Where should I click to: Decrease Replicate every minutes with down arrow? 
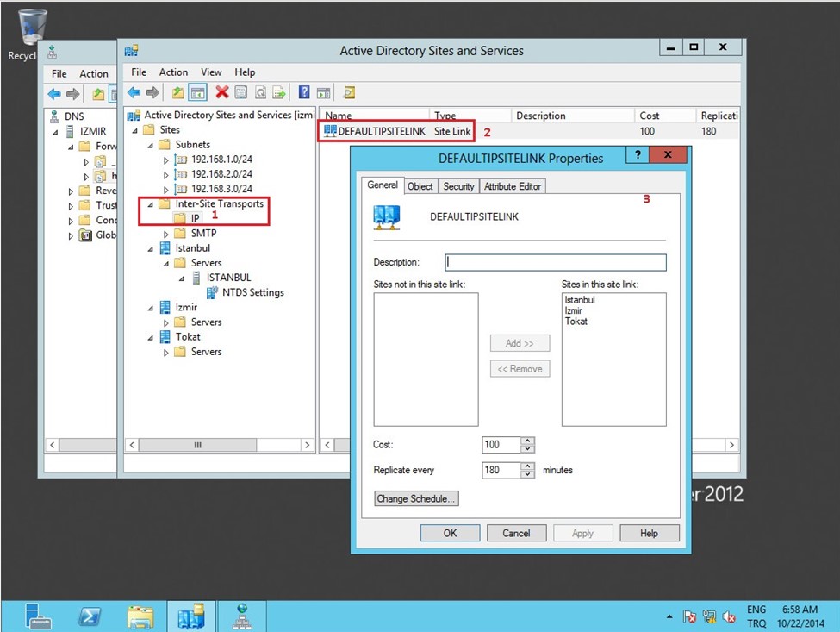527,474
